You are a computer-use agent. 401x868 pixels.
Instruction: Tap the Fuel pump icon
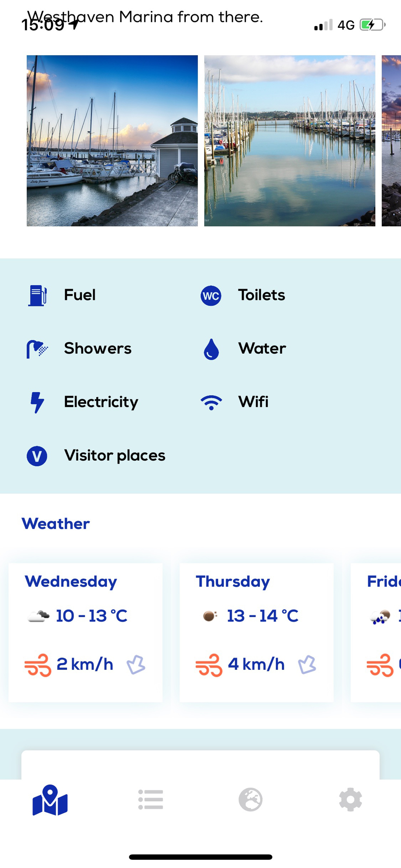coord(37,295)
